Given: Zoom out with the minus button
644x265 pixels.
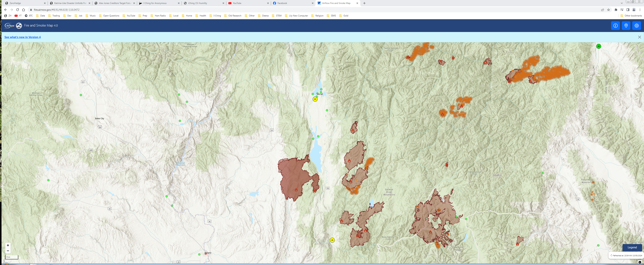Looking at the screenshot, I should pyautogui.click(x=8, y=251).
